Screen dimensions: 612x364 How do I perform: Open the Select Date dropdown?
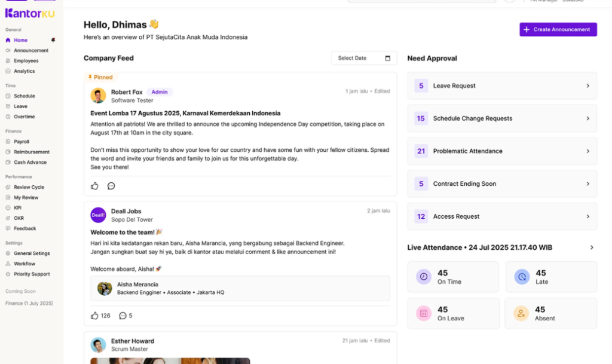pyautogui.click(x=364, y=58)
